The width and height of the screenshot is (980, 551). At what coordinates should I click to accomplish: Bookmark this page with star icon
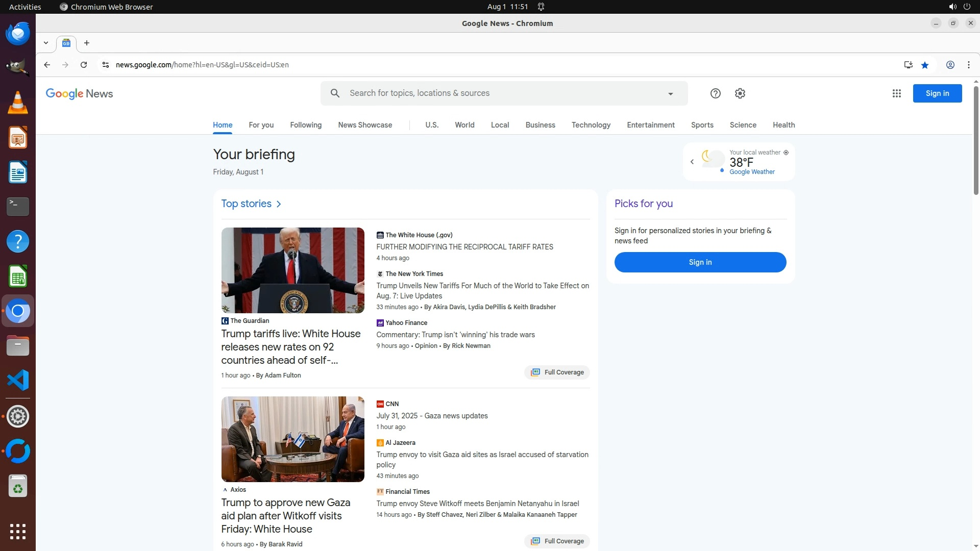point(925,65)
